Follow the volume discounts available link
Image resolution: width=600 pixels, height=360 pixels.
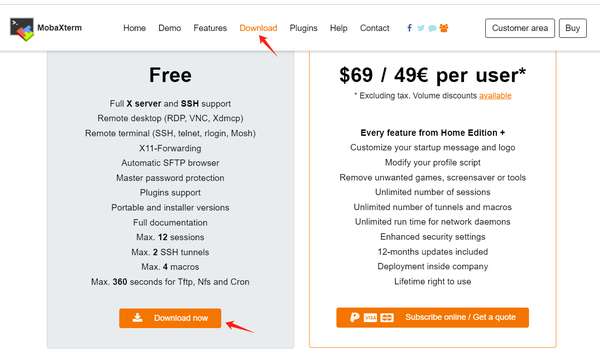495,96
